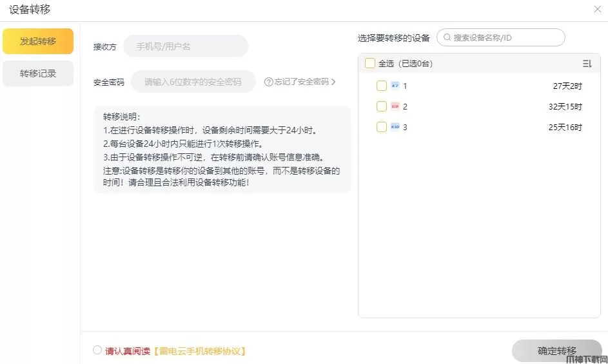Close the 设备转移 dialog

(597, 9)
